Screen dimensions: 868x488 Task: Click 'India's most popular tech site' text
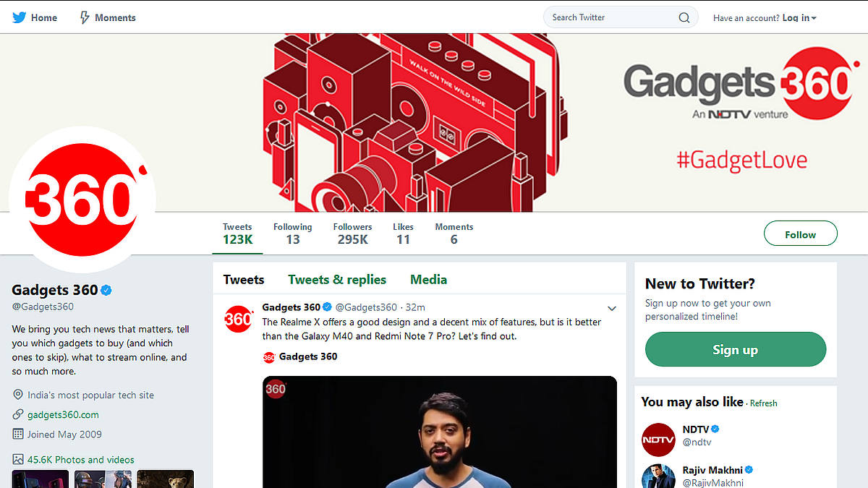click(x=90, y=395)
